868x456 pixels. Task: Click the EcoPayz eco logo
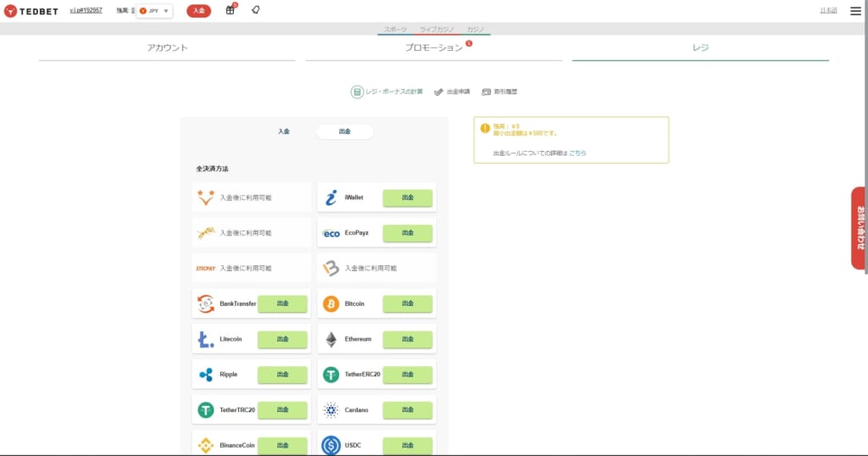point(331,234)
